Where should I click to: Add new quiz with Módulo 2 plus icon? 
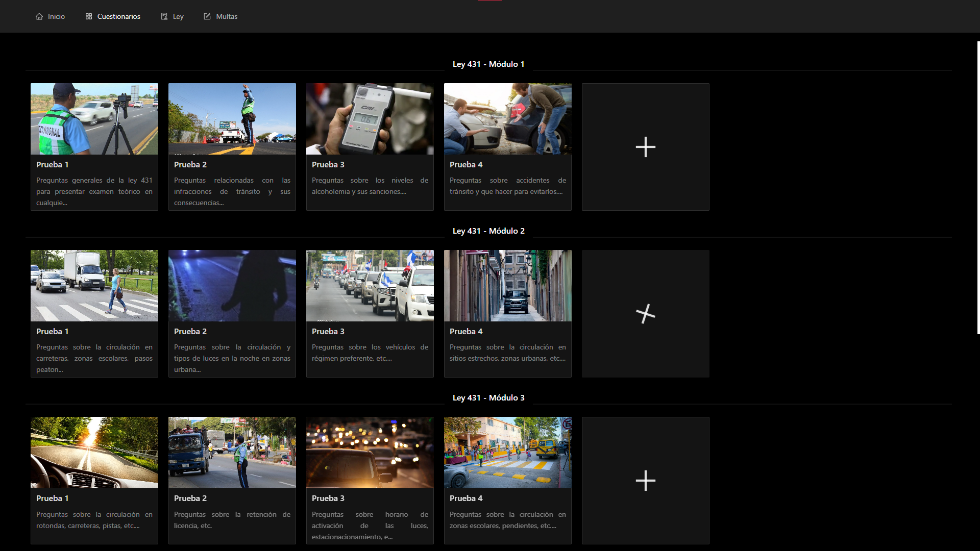645,314
